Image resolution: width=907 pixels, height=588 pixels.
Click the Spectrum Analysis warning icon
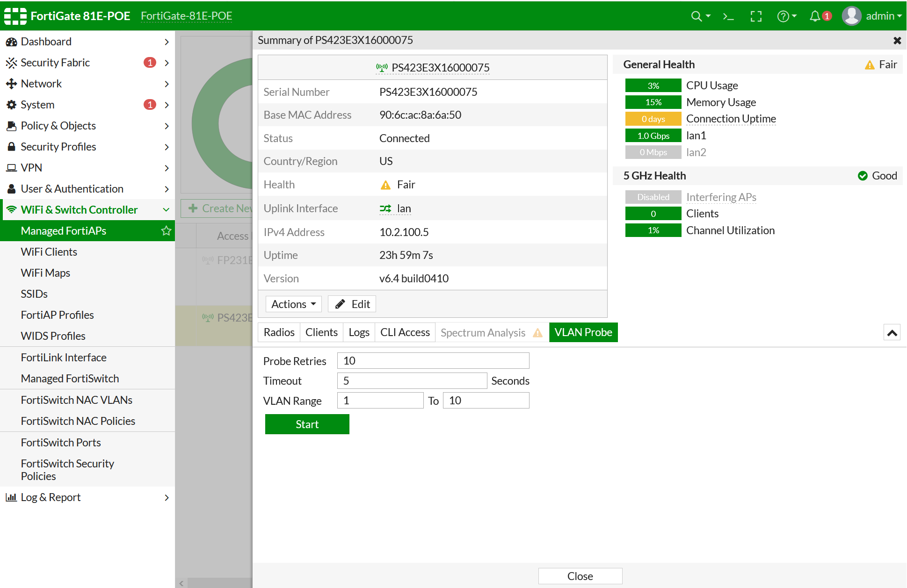pos(538,333)
